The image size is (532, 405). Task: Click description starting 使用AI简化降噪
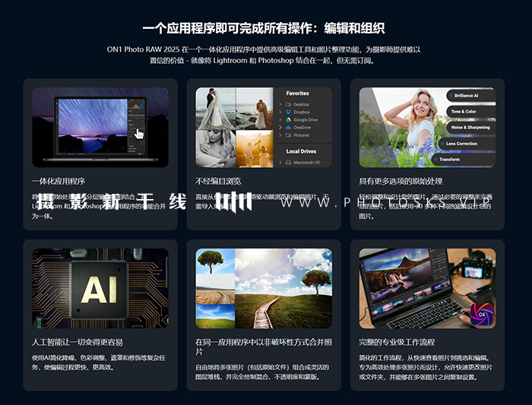point(99,362)
